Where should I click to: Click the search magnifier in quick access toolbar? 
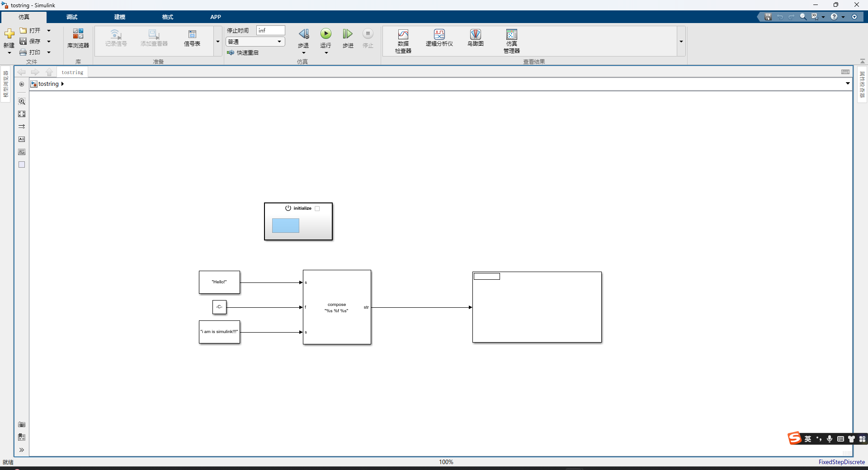(x=803, y=17)
